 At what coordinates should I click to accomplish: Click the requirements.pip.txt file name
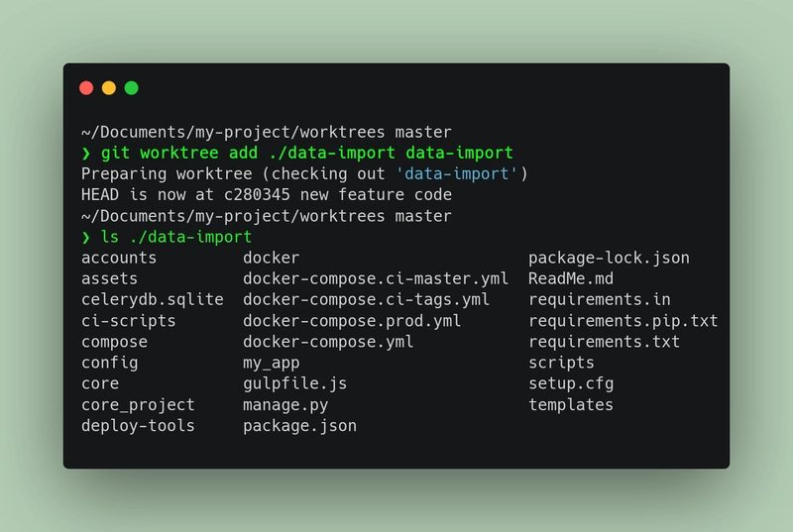[x=623, y=321]
